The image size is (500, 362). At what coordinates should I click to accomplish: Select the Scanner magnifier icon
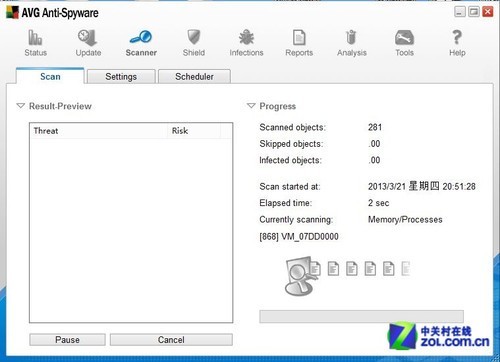(x=141, y=37)
